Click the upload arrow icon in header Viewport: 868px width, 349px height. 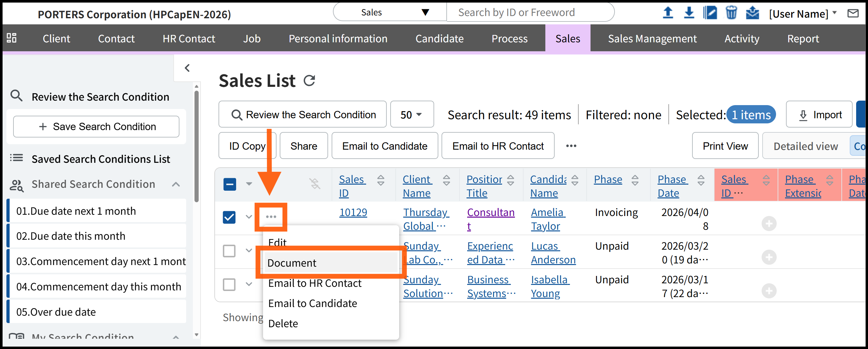(667, 13)
